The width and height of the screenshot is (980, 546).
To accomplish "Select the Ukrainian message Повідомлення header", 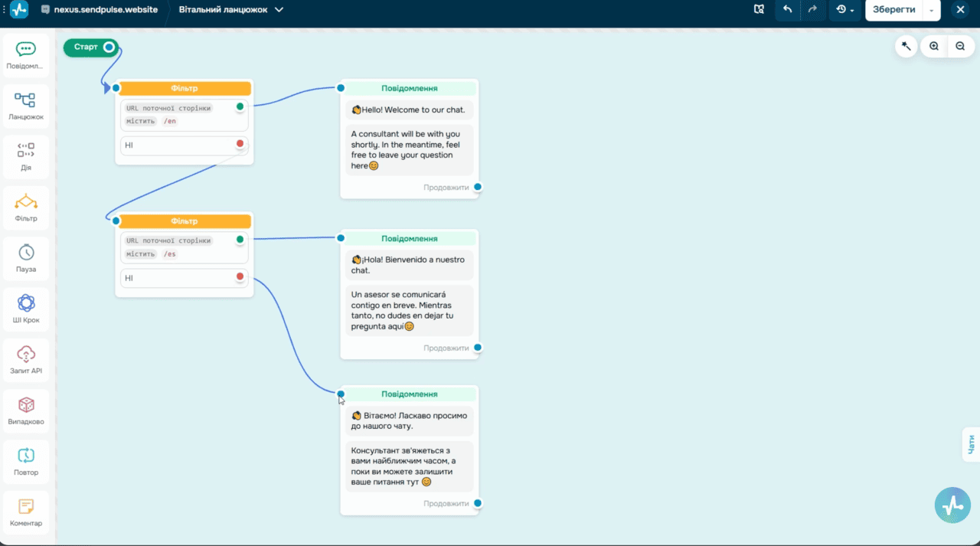I will click(410, 394).
